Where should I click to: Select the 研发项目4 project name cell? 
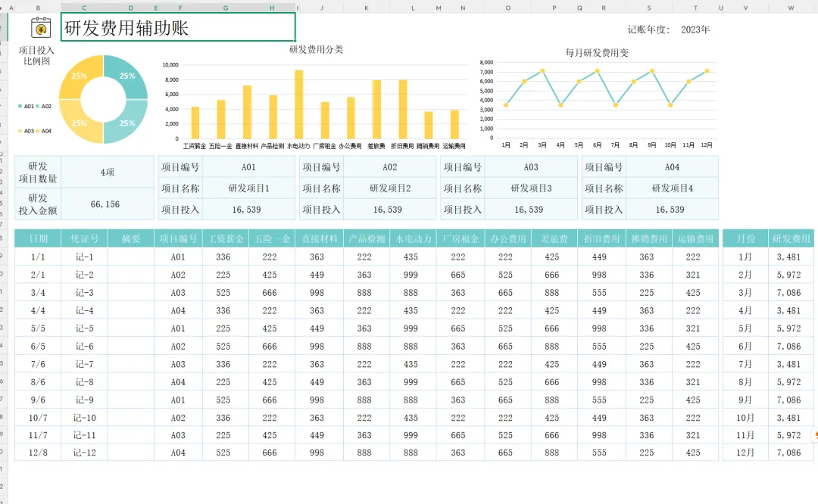[672, 188]
